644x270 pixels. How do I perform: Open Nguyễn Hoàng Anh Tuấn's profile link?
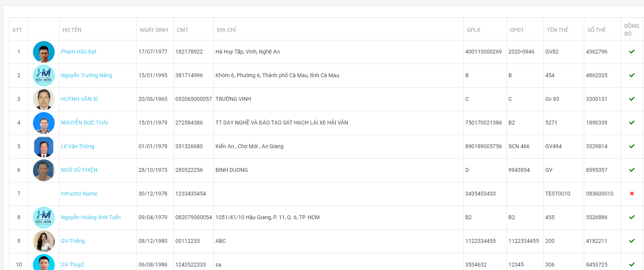point(91,217)
